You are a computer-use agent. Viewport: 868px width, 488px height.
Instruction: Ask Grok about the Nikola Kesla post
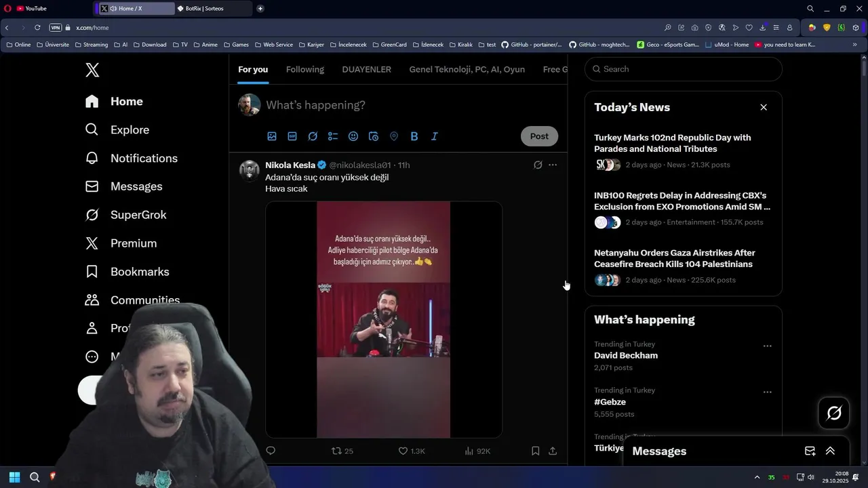pos(538,165)
